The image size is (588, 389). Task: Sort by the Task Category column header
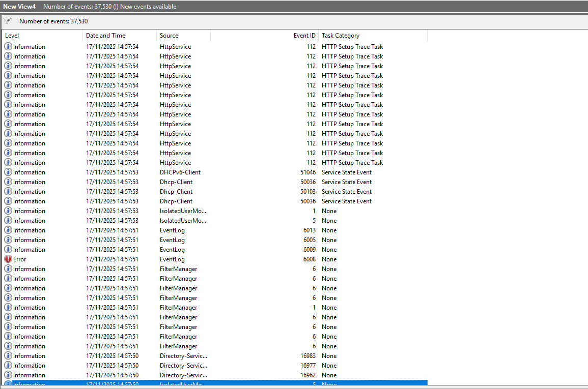click(x=373, y=36)
